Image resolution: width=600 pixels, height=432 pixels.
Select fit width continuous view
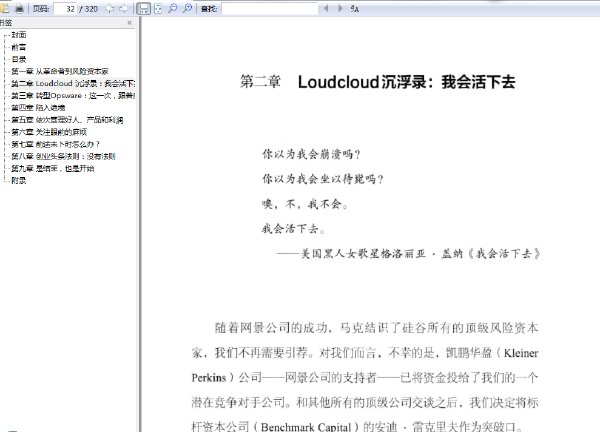143,8
